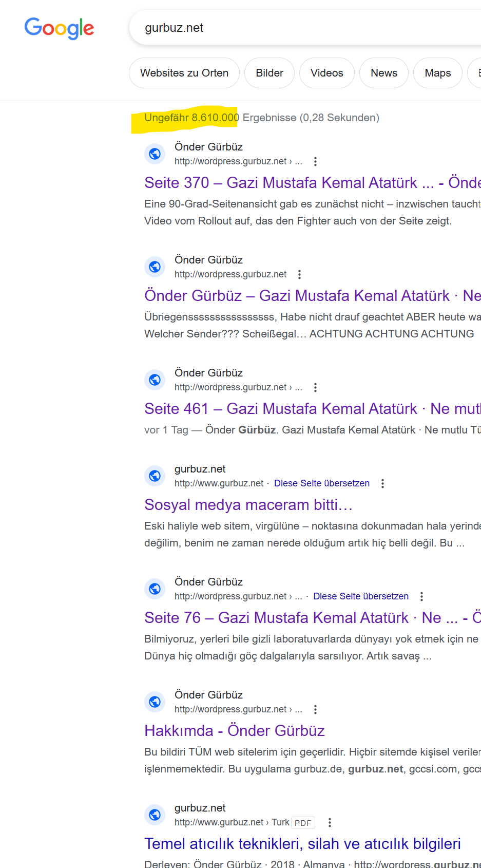The width and height of the screenshot is (481, 868).
Task: Click the favicon of the Seite 370 result
Action: click(155, 154)
